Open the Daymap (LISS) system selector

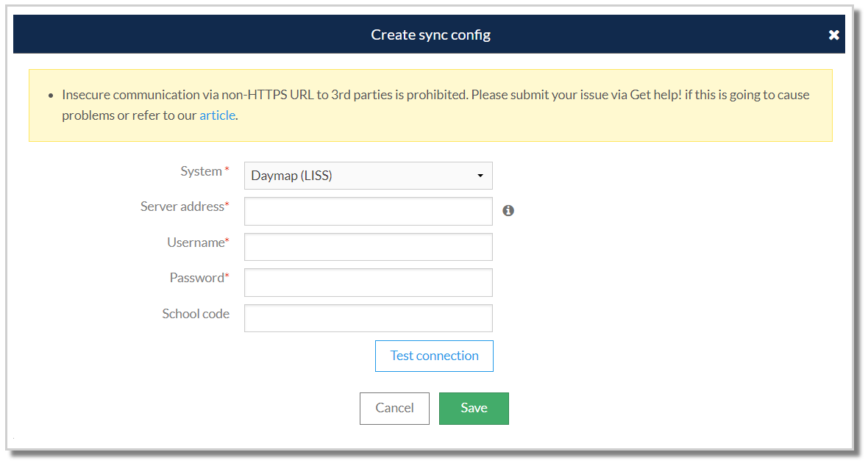tap(368, 176)
